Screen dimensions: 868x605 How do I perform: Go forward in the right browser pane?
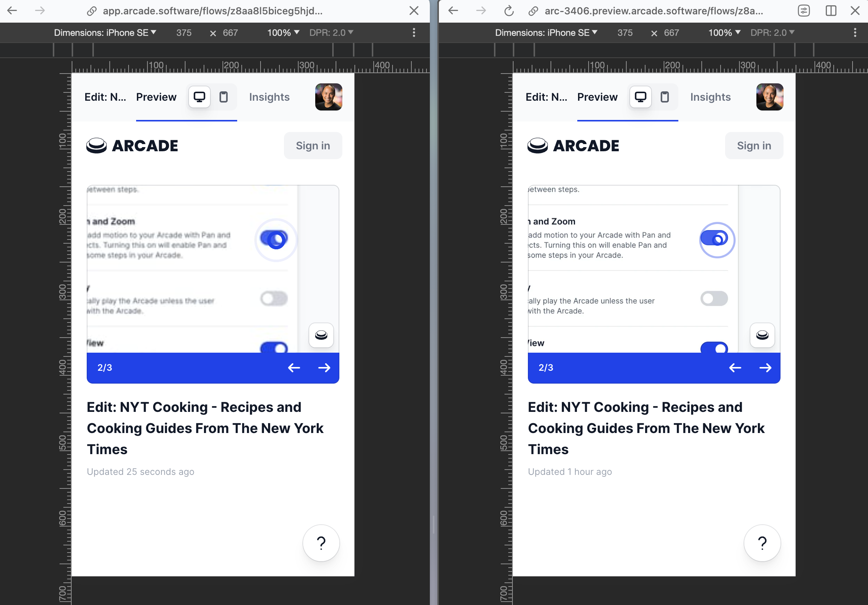click(x=481, y=11)
